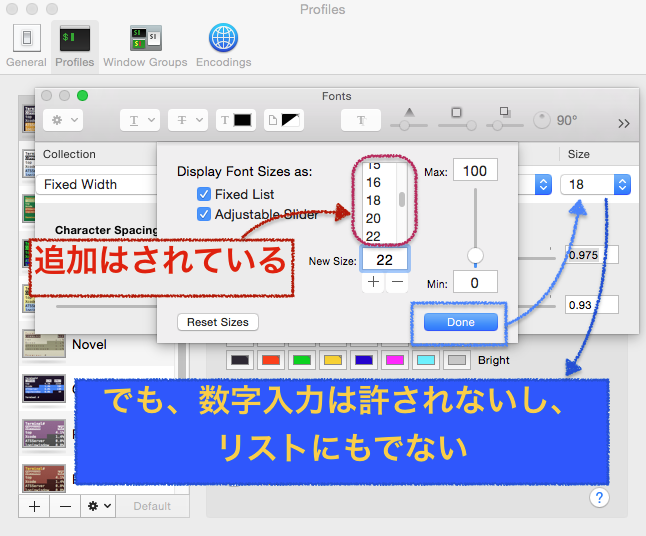Image resolution: width=646 pixels, height=536 pixels.
Task: Open the help question mark button
Action: (x=599, y=498)
